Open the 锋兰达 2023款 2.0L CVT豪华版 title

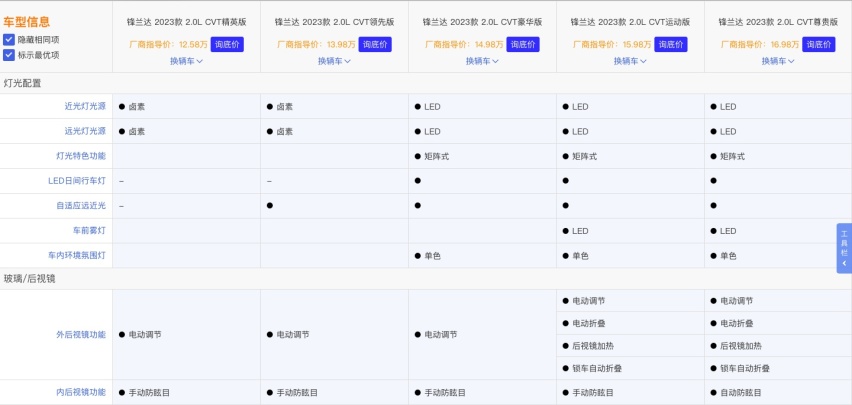pos(482,22)
